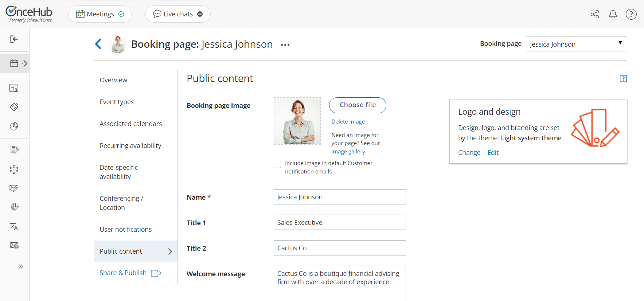Open the help question mark icon
The height and width of the screenshot is (301, 644).
point(631,14)
